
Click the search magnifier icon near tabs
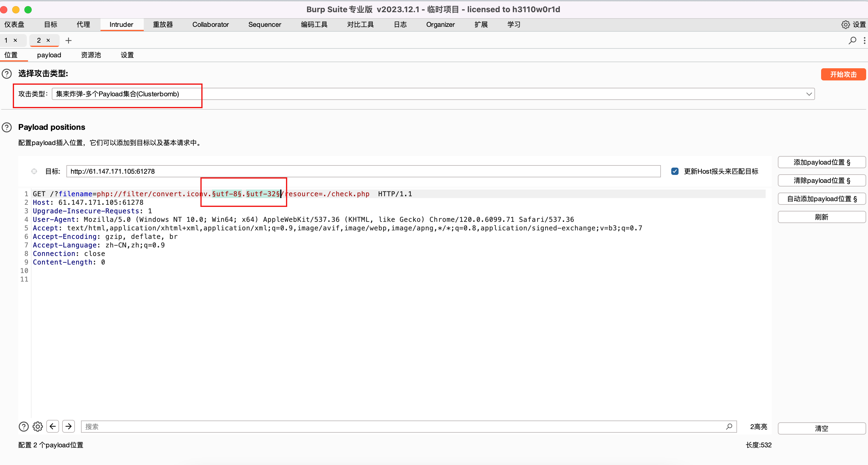852,41
